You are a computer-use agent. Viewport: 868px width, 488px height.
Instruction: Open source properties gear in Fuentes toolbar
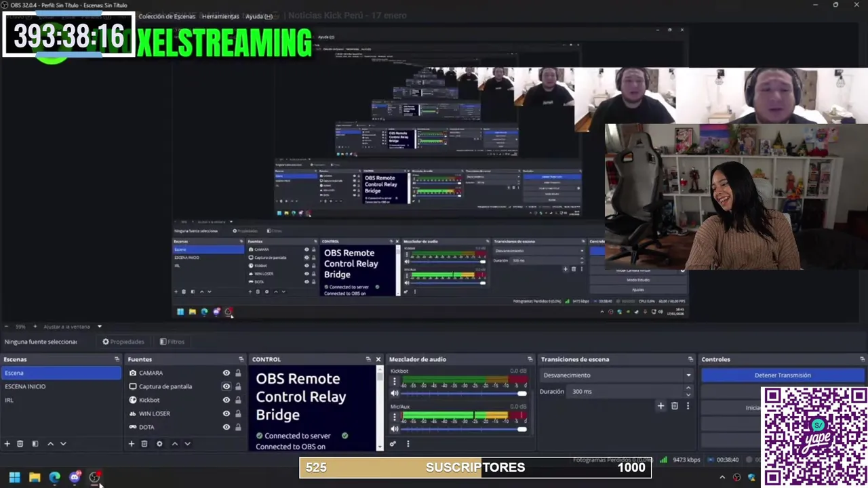(x=159, y=444)
